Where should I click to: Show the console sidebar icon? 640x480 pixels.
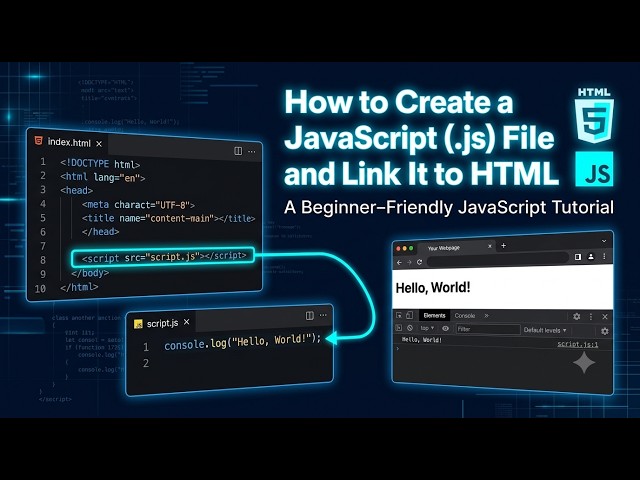click(399, 328)
